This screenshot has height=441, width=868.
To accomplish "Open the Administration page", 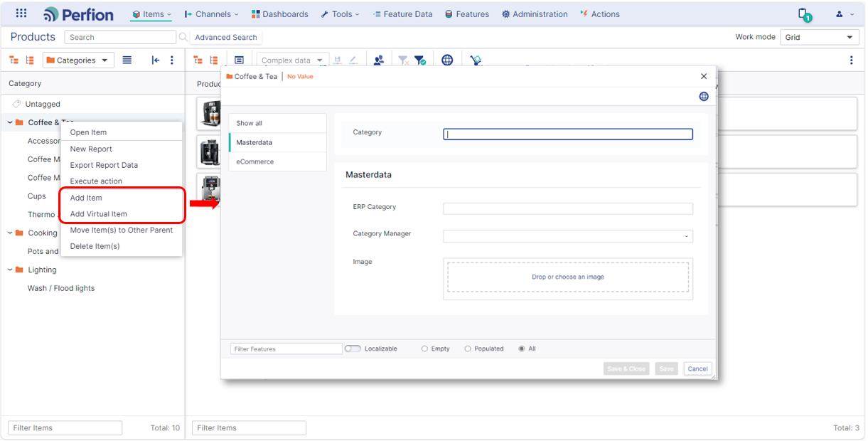I will [x=535, y=14].
